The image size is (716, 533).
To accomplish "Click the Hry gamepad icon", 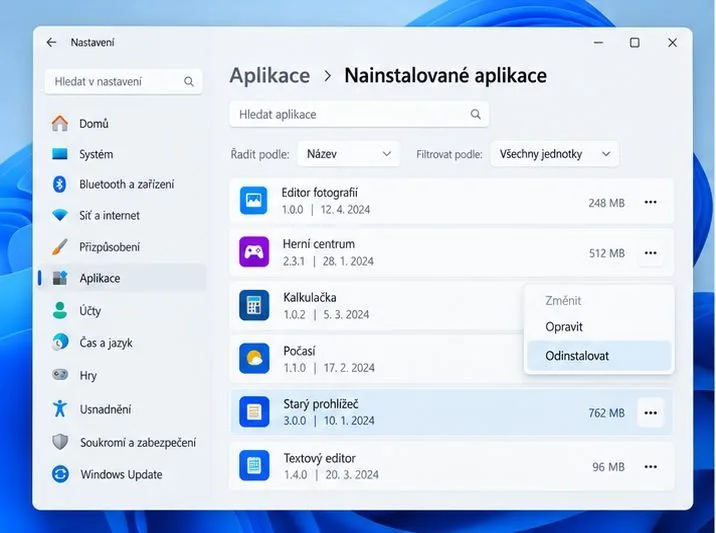I will tap(60, 375).
